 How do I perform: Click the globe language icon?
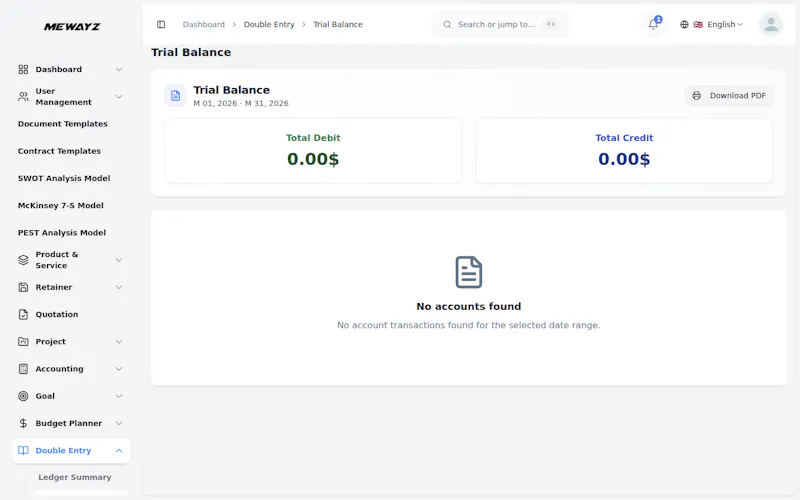(x=684, y=24)
